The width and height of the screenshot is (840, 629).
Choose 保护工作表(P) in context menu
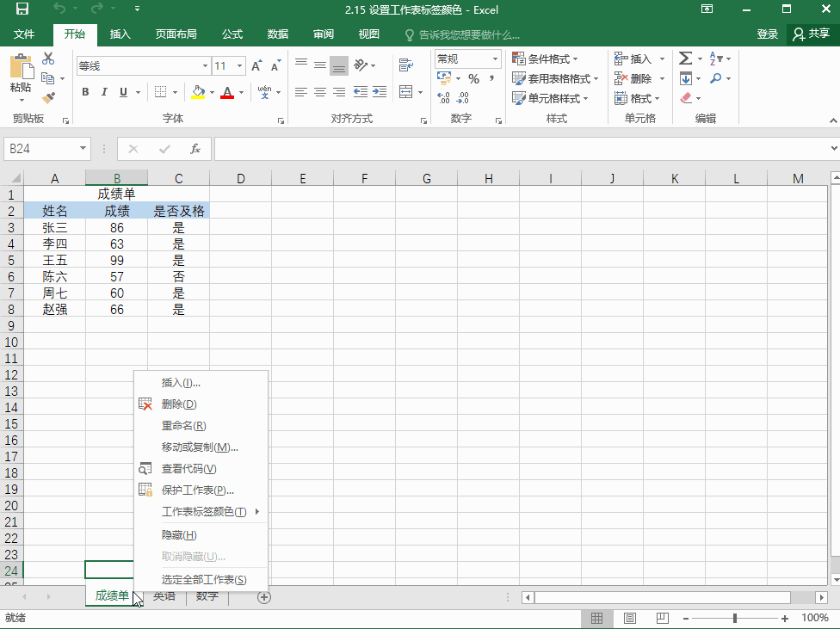[201, 490]
